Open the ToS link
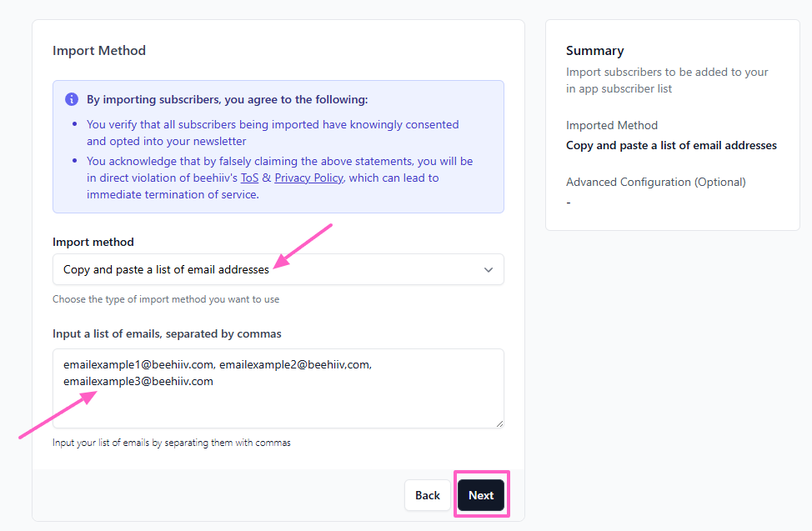Viewport: 812px width, 531px height. [249, 178]
